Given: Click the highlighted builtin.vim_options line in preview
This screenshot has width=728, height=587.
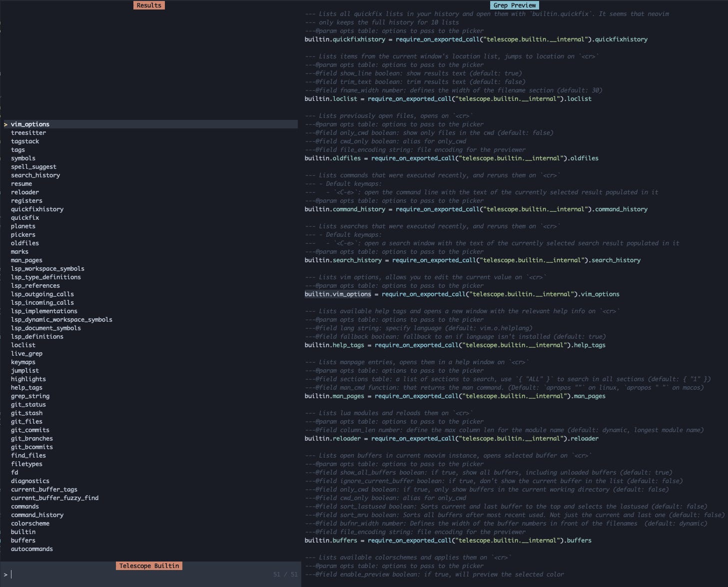Looking at the screenshot, I should (x=462, y=294).
